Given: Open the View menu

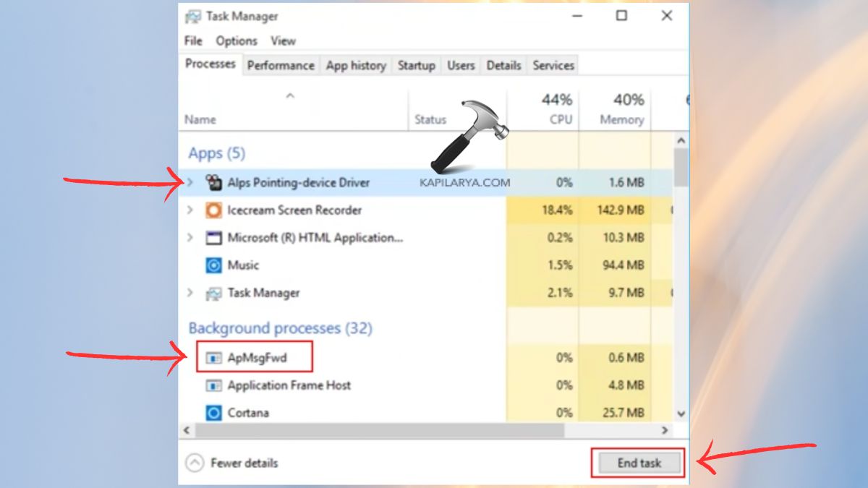Looking at the screenshot, I should pos(284,41).
